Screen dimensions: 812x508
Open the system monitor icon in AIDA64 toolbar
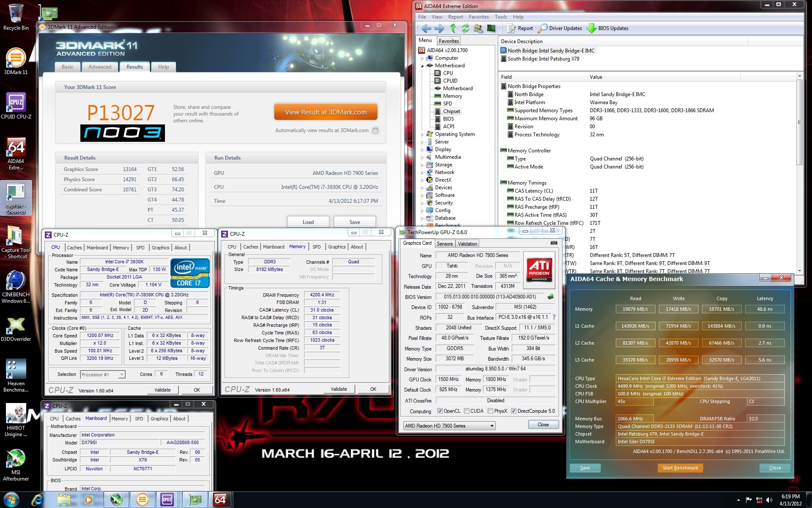click(491, 28)
